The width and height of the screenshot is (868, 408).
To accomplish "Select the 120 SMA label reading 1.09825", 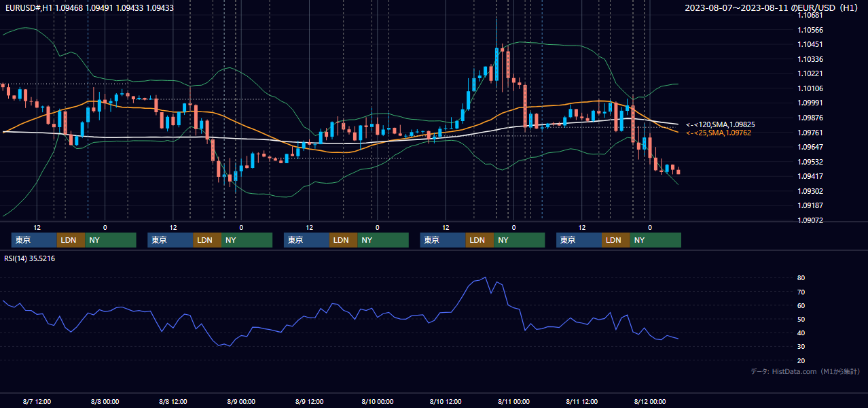I will point(720,124).
